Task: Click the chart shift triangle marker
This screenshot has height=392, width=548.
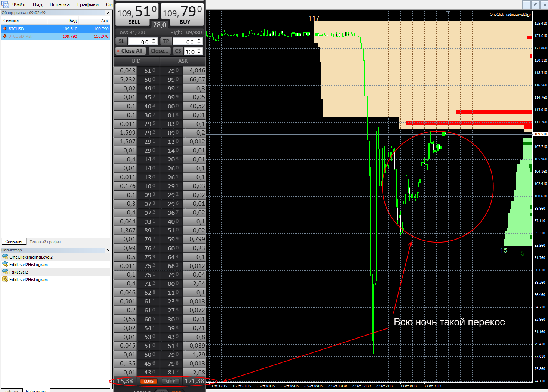Action: click(448, 12)
